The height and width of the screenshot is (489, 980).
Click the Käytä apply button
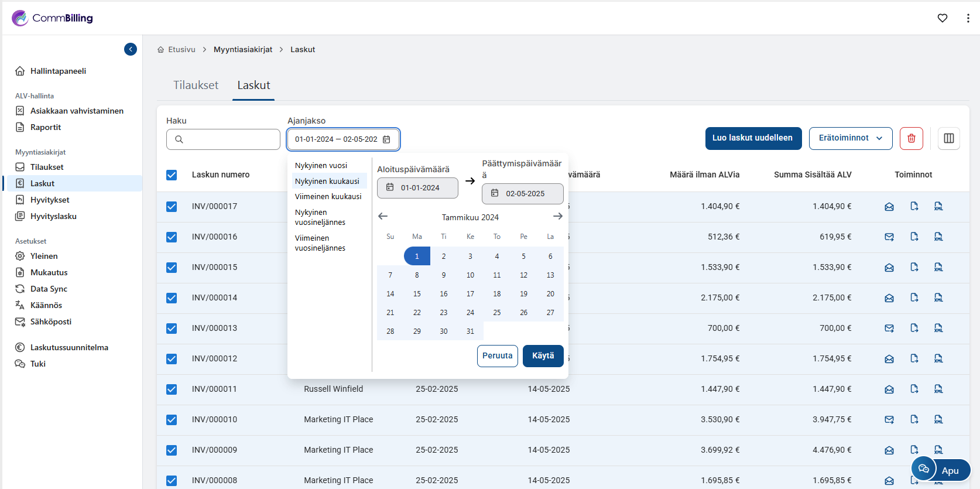click(543, 355)
